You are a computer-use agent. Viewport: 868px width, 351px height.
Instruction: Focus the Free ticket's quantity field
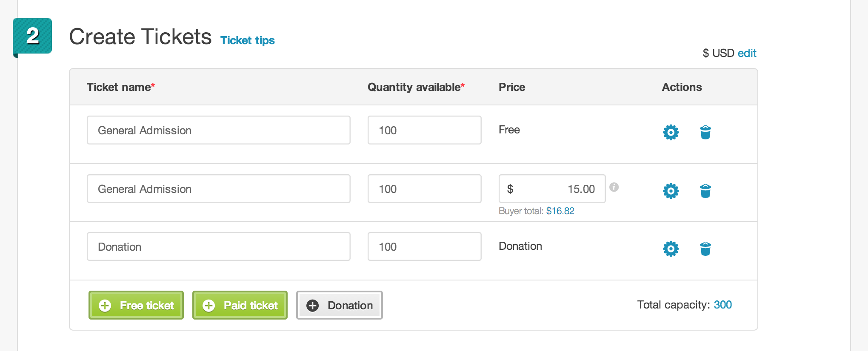(425, 130)
